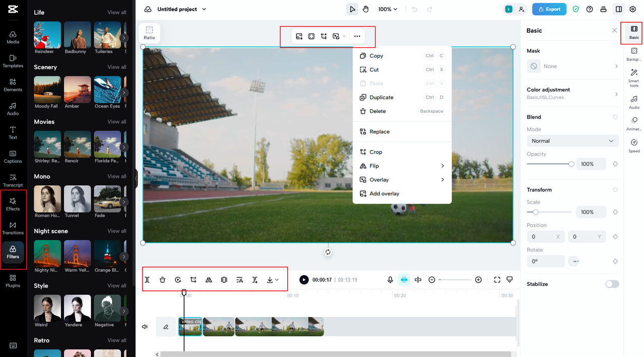Open the Captions panel
The width and height of the screenshot is (644, 357).
click(x=13, y=157)
